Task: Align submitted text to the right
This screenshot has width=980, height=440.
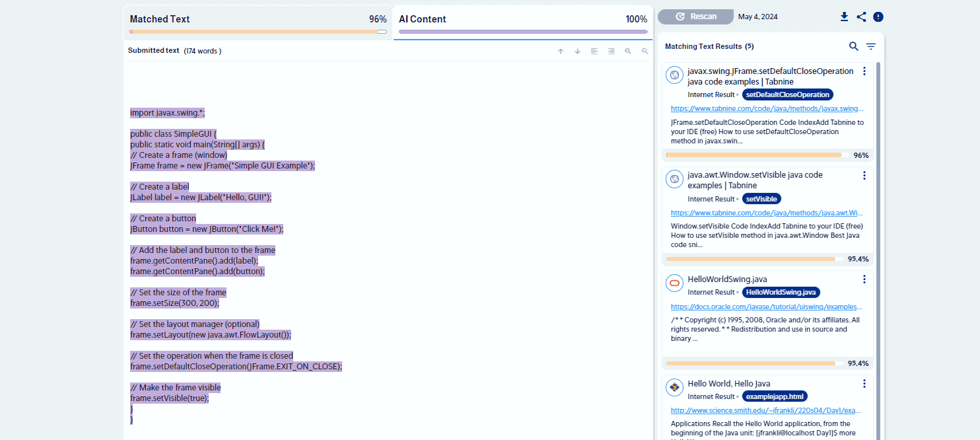Action: click(x=611, y=51)
